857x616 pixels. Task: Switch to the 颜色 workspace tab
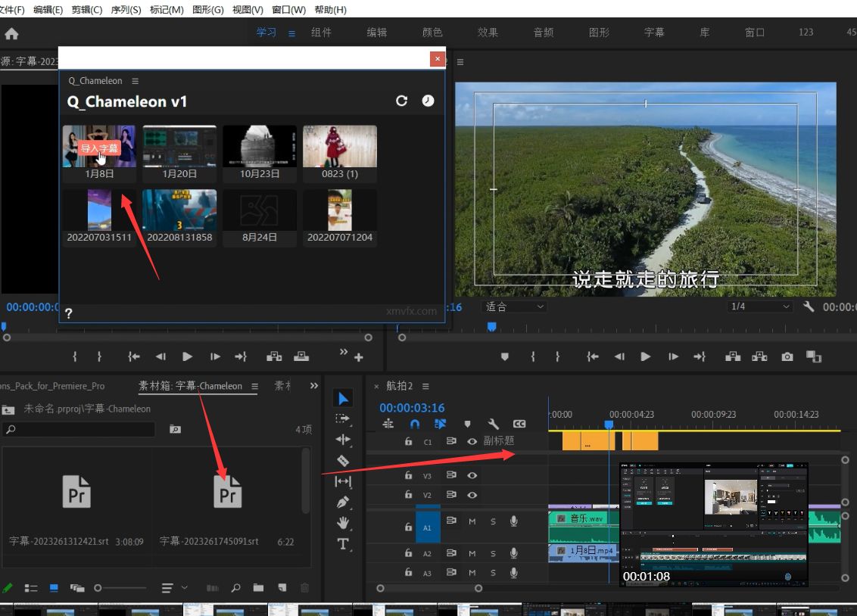pos(432,33)
